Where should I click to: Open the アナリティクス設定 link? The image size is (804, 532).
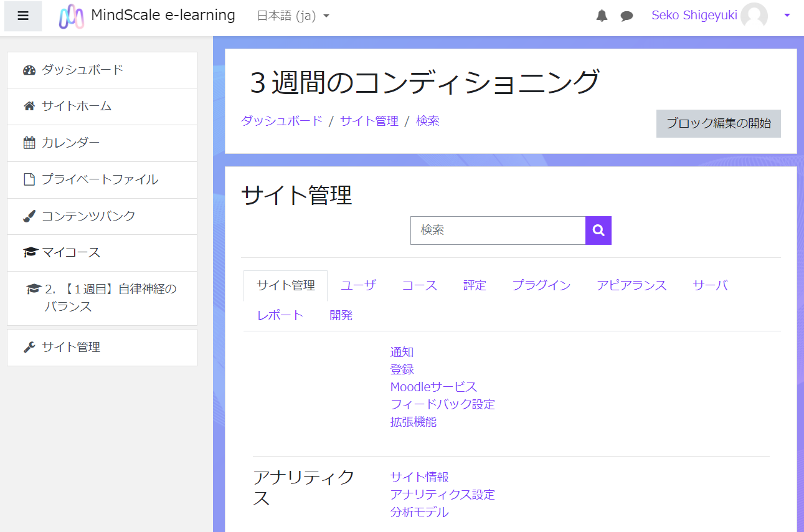coord(442,495)
